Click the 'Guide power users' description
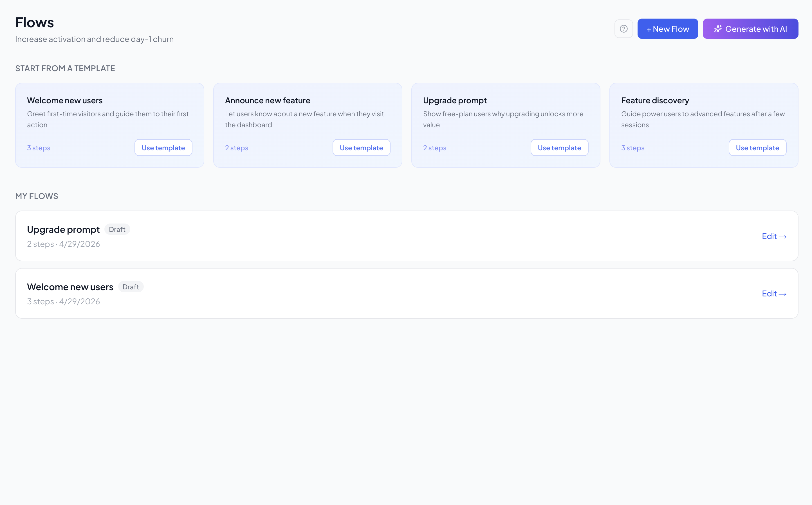Screen dimensions: 812x505 tap(703, 119)
